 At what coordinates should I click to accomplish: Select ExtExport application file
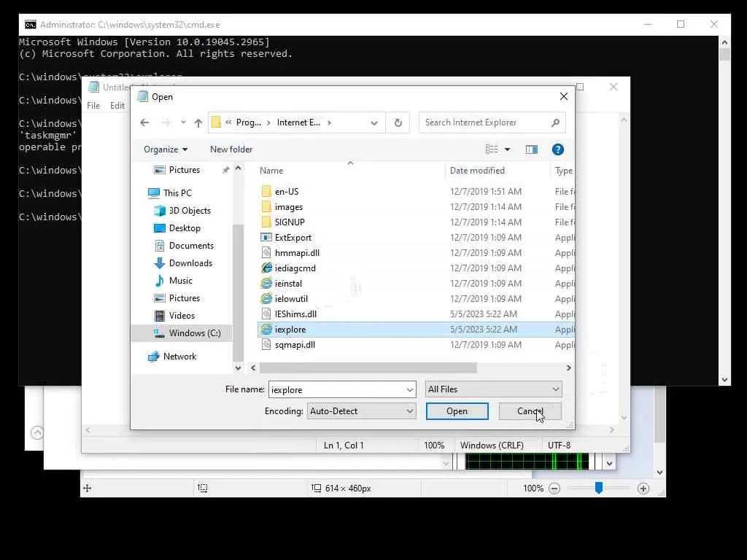293,238
